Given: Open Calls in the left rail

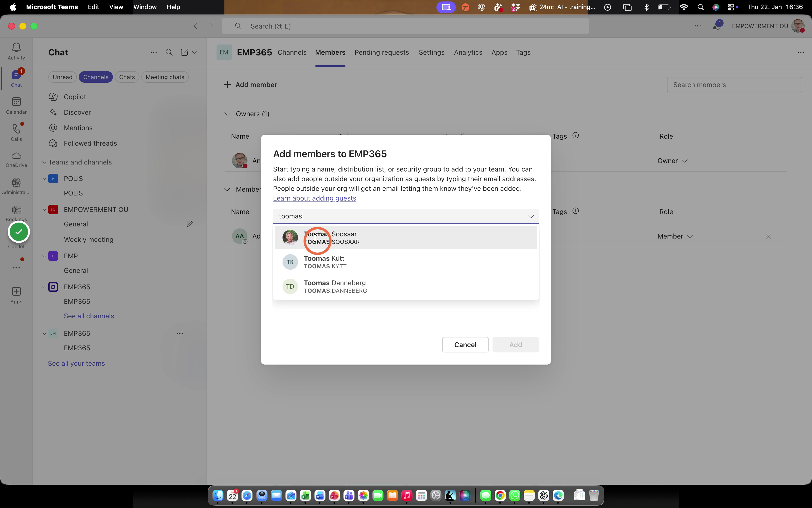Looking at the screenshot, I should pos(16,132).
